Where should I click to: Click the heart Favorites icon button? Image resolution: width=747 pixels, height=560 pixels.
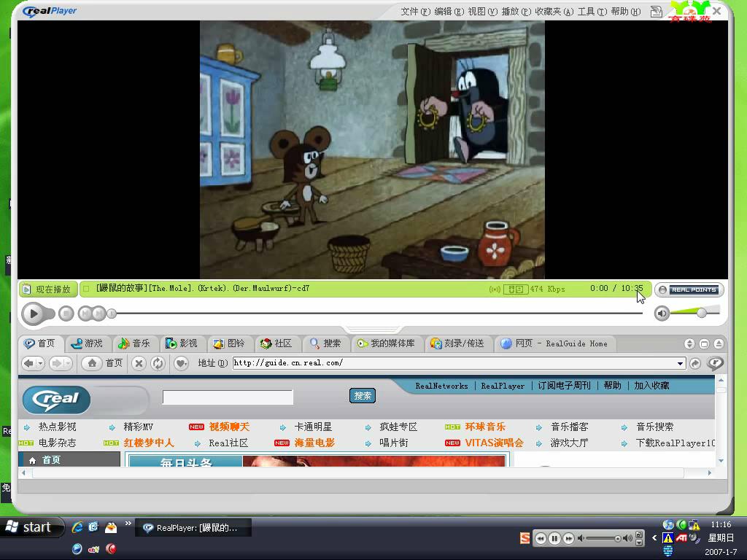[181, 363]
